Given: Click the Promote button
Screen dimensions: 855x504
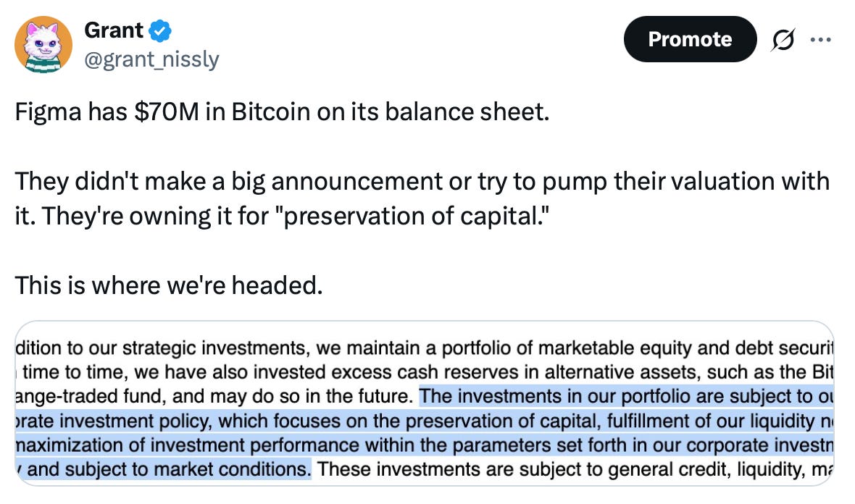Looking at the screenshot, I should (690, 39).
